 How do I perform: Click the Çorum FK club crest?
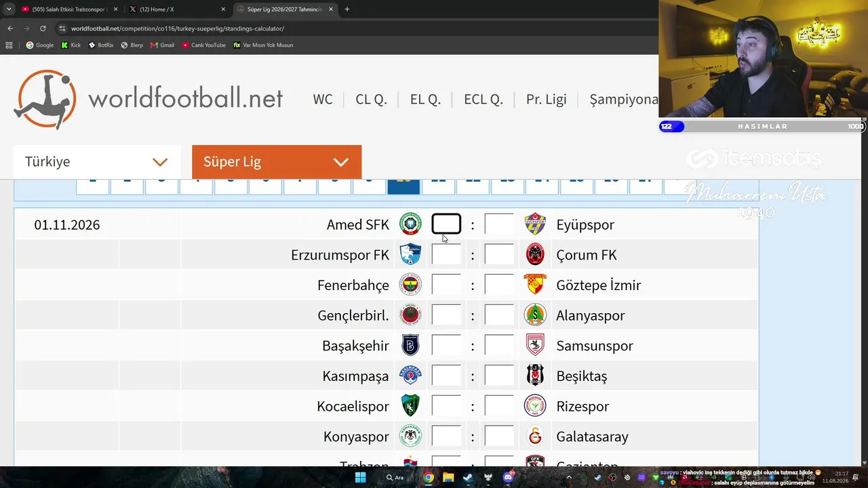[x=535, y=255]
